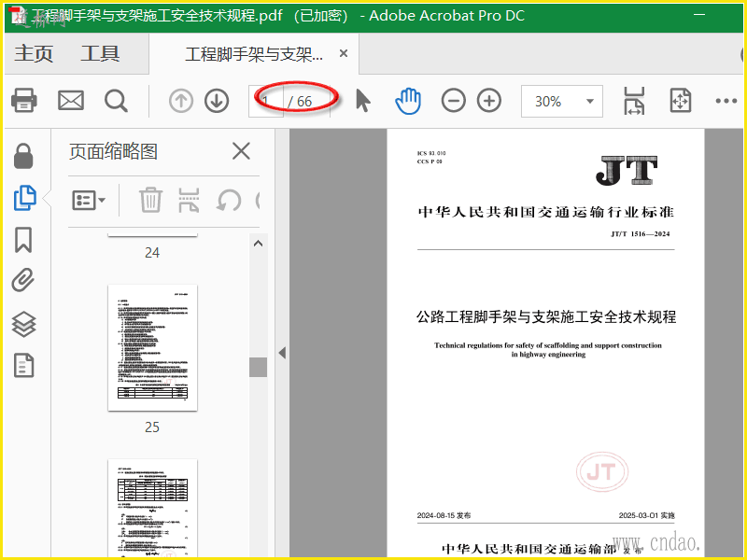747x560 pixels.
Task: Go to next page down arrow
Action: click(x=217, y=101)
